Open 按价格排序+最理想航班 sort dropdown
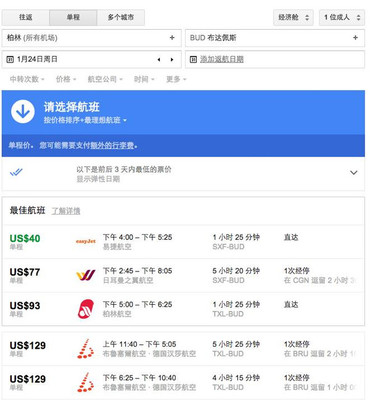This screenshot has height=400, width=370. [85, 120]
